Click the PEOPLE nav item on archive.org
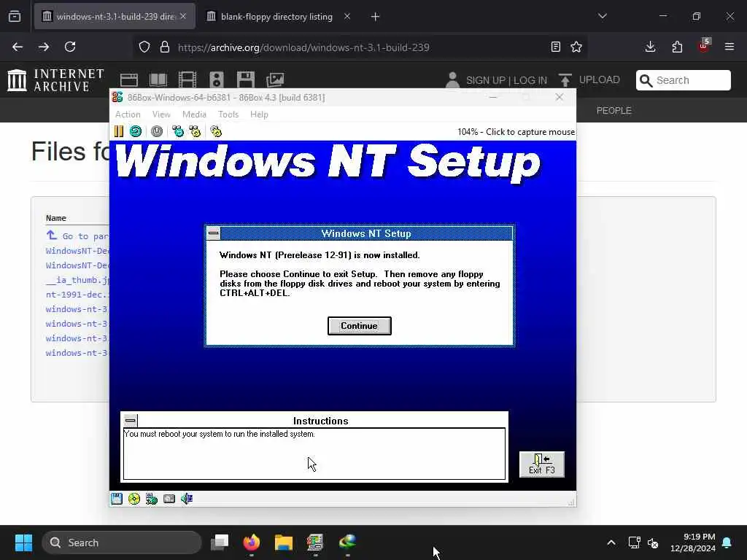The image size is (747, 560). (x=614, y=111)
